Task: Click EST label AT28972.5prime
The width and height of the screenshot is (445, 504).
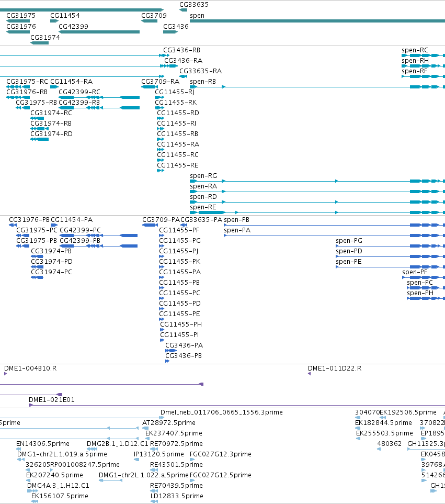Action: tap(168, 423)
